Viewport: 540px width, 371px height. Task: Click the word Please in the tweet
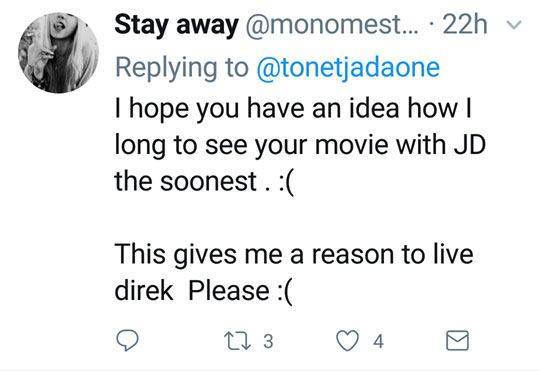click(x=229, y=291)
